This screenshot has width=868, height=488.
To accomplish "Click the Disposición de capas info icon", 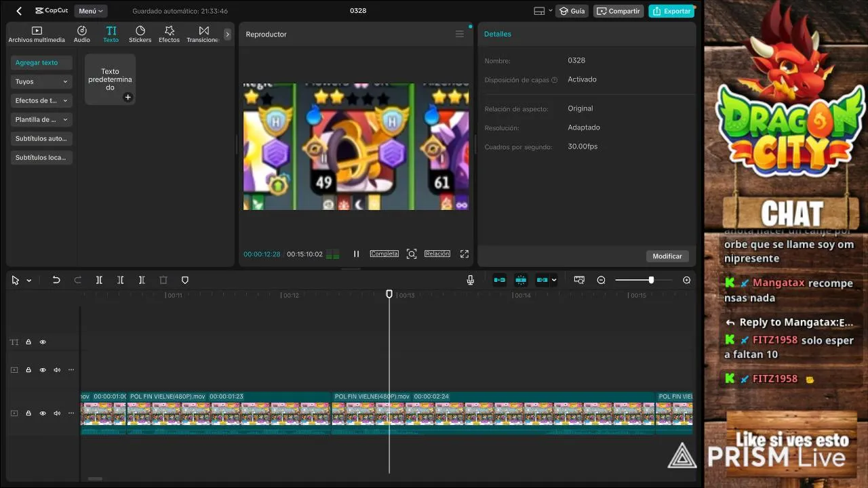I will 555,80.
